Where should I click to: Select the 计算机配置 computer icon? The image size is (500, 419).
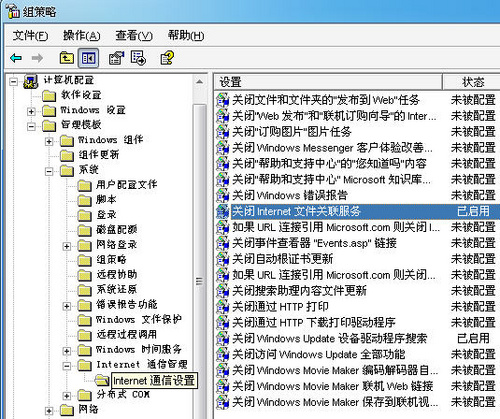31,81
